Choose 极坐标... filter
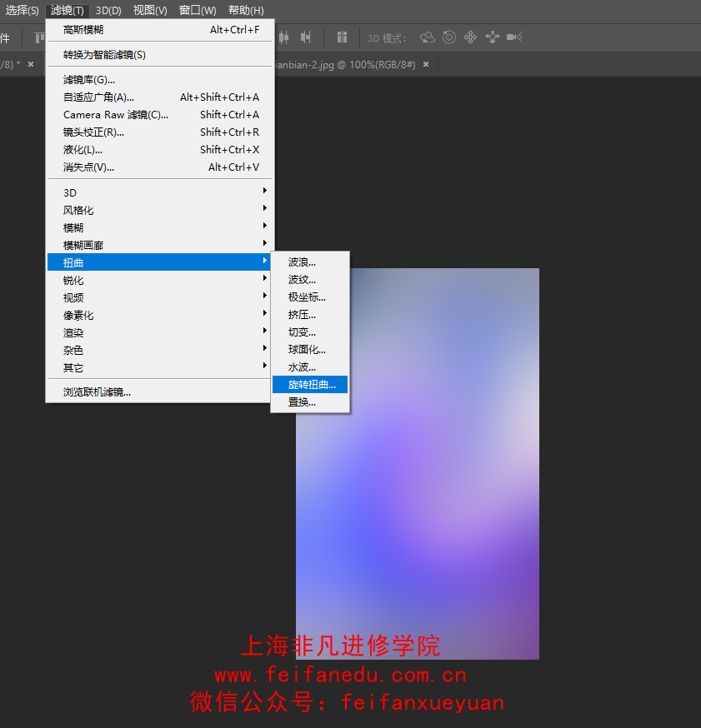 click(310, 297)
